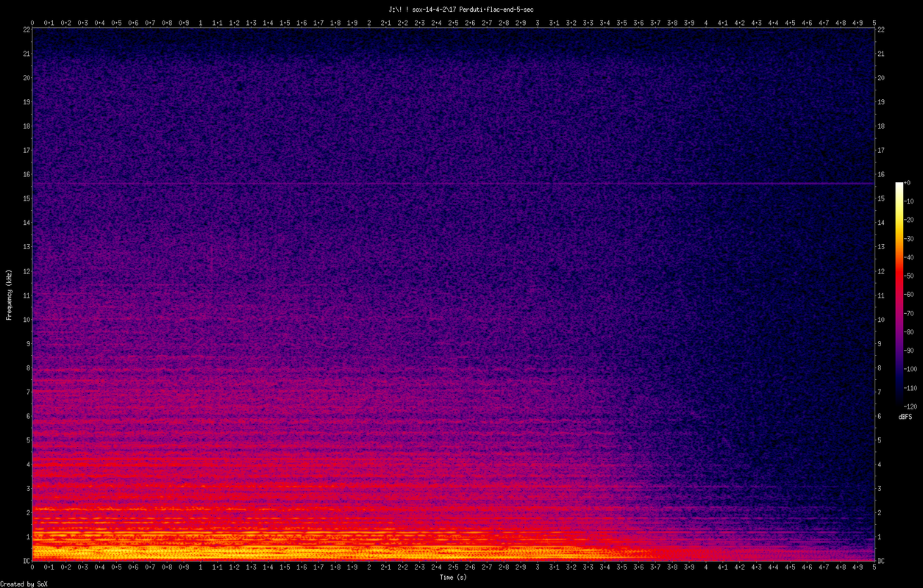Click "1" second tick on bottom time axis
This screenshot has height=588, width=923.
(x=201, y=567)
